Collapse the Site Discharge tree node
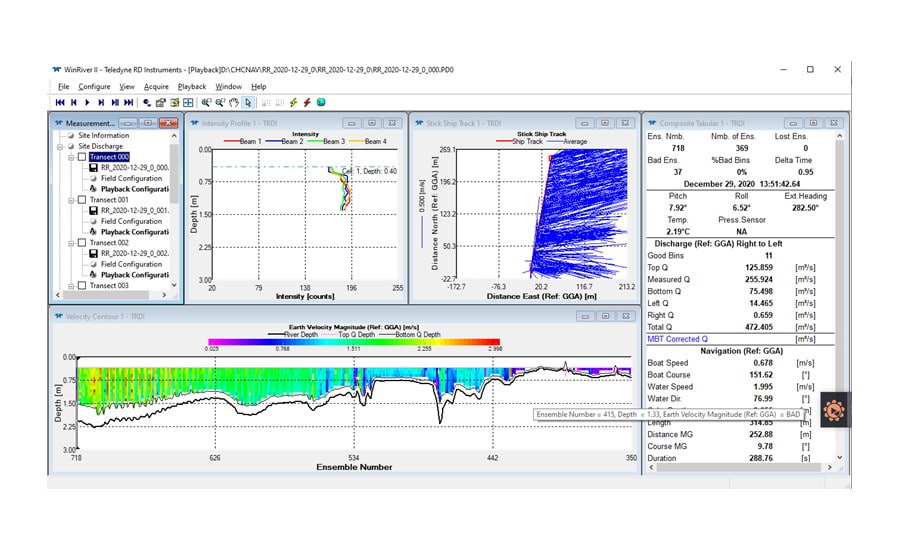This screenshot has width=900, height=550. tap(60, 146)
